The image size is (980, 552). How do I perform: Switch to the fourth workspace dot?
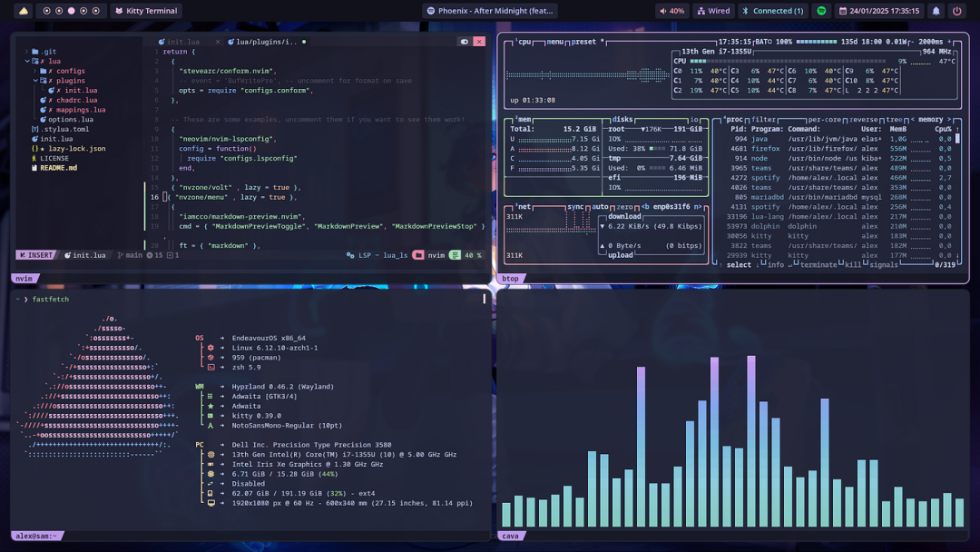coord(83,11)
